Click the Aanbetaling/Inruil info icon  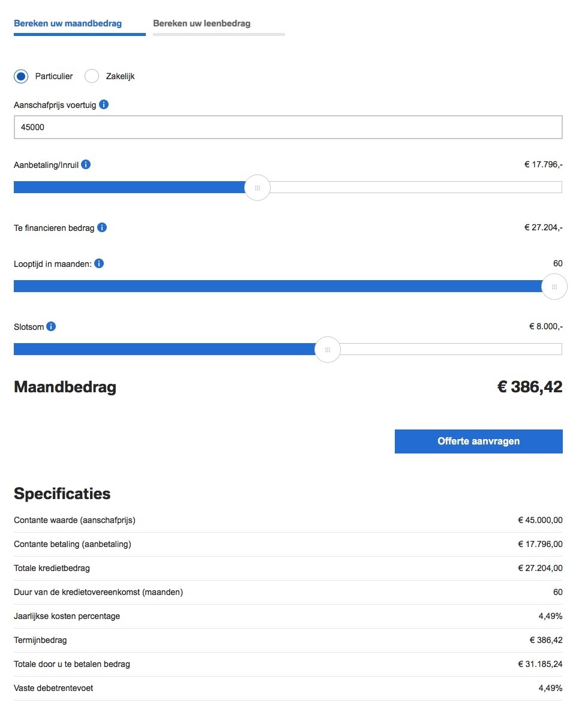86,164
